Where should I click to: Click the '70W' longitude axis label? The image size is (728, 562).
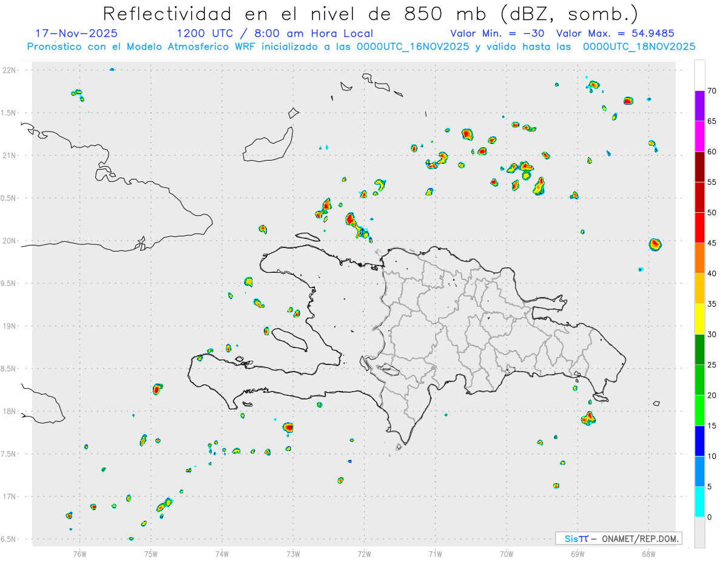point(507,554)
